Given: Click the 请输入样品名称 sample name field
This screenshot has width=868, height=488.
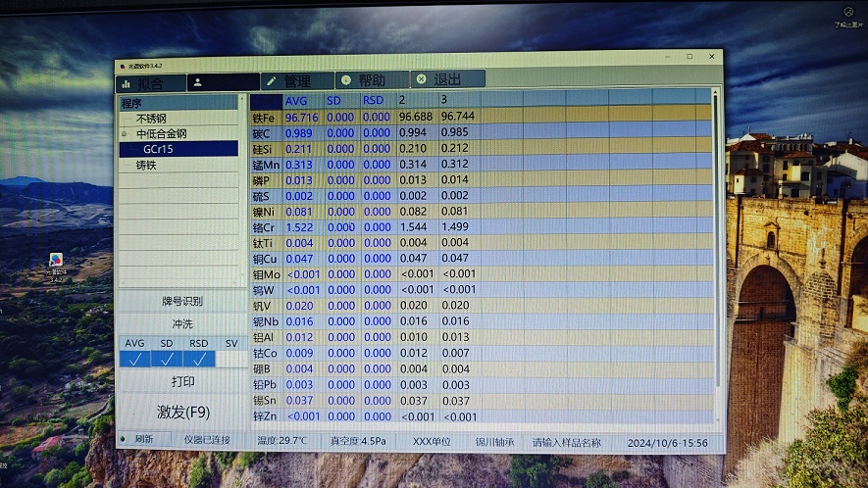Looking at the screenshot, I should pos(567,442).
